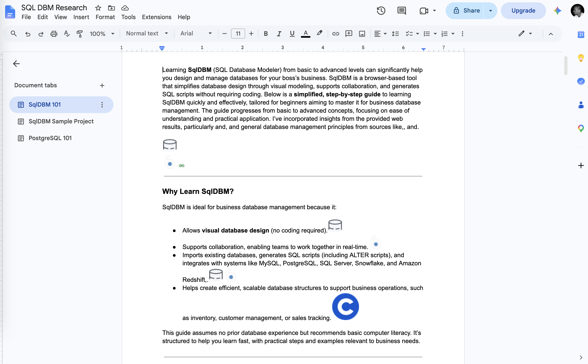
Task: Activate the paint format tool
Action: [x=79, y=34]
